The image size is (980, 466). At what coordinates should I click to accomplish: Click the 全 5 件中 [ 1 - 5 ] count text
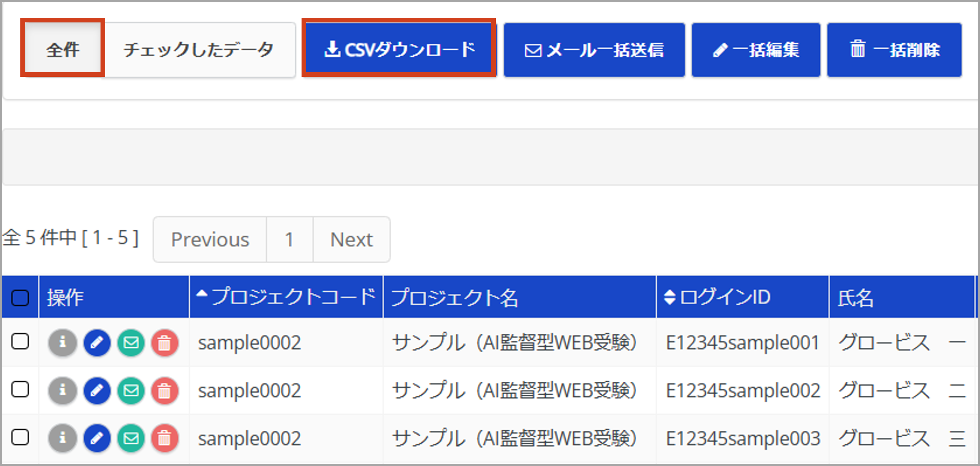point(71,238)
